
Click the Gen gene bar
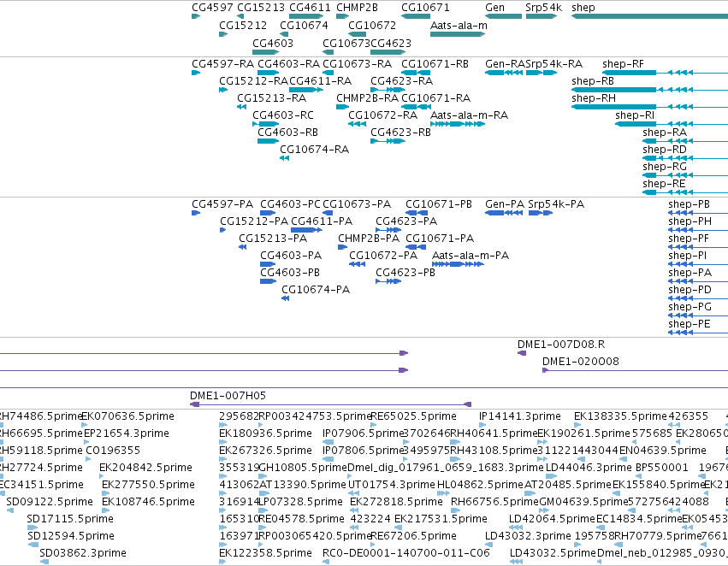click(503, 17)
